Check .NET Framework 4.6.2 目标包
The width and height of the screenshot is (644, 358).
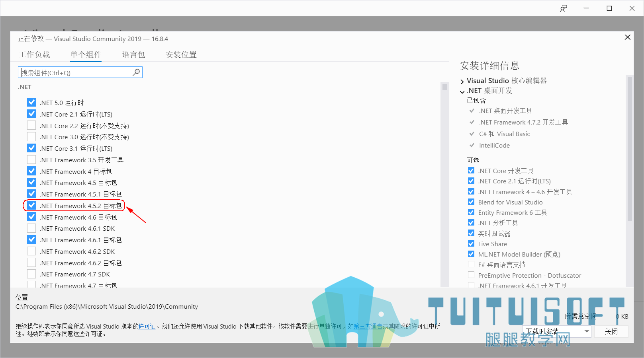pyautogui.click(x=31, y=263)
